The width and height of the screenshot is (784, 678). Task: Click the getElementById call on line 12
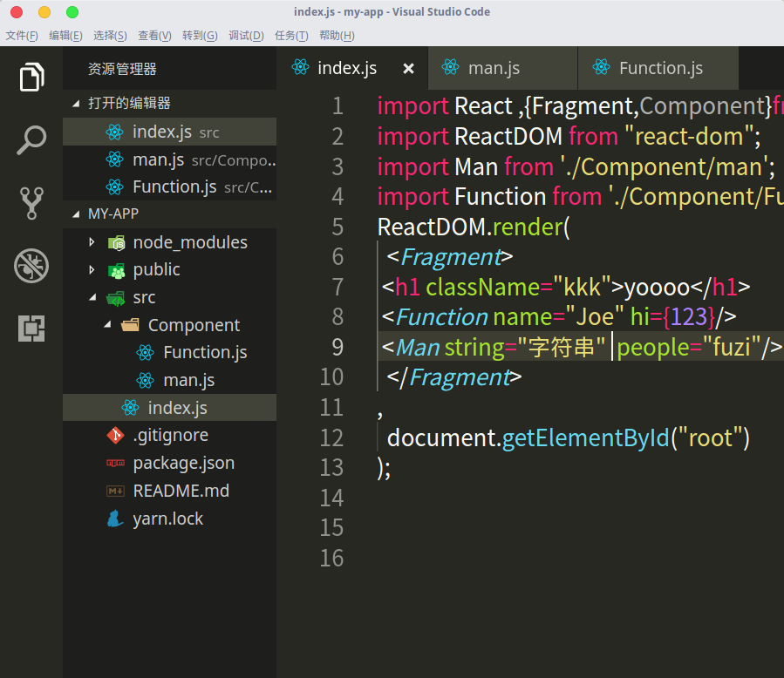pos(585,438)
